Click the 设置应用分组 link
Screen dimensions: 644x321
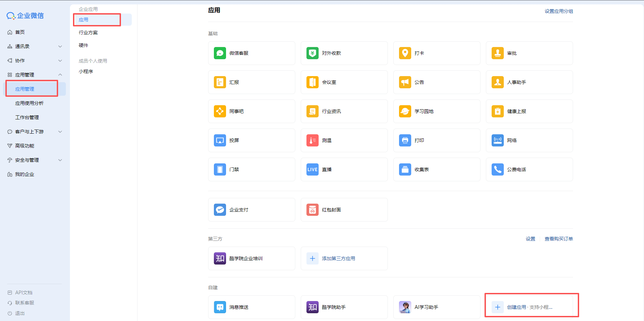tap(559, 11)
